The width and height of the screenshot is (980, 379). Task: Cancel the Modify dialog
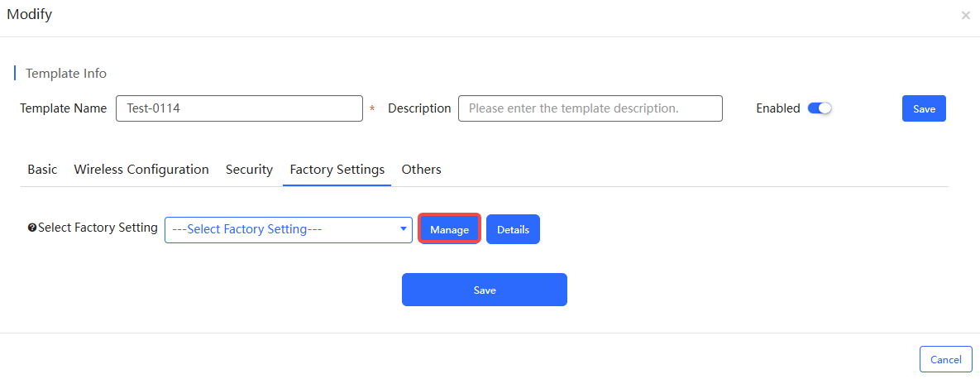pyautogui.click(x=945, y=360)
